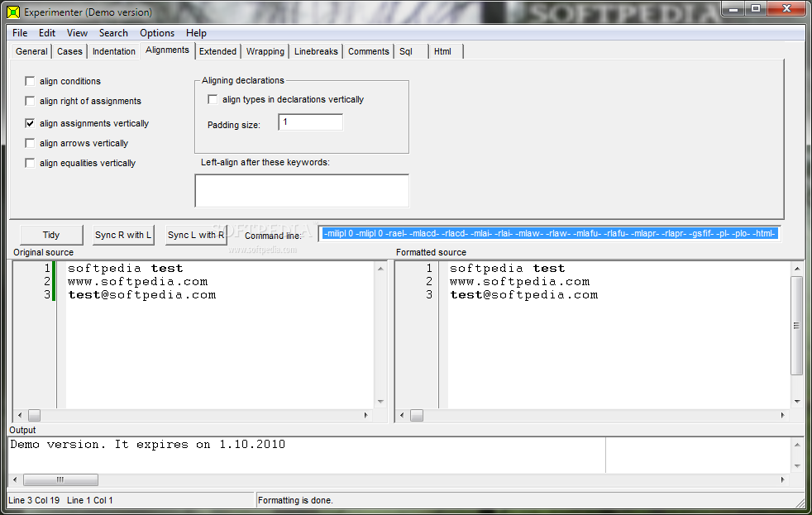Click right arrow of Output horizontal scrollbar
The image size is (812, 515).
pos(782,479)
